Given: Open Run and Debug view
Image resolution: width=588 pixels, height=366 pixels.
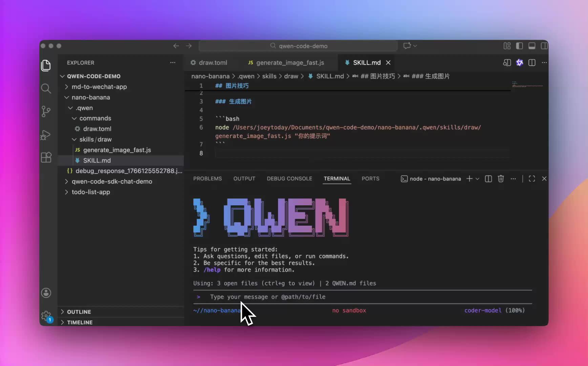Looking at the screenshot, I should point(46,135).
